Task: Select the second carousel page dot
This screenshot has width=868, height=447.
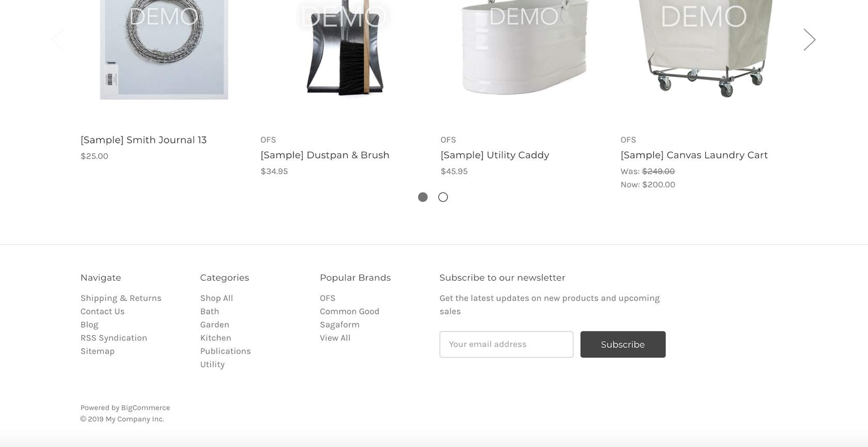Action: pyautogui.click(x=443, y=197)
